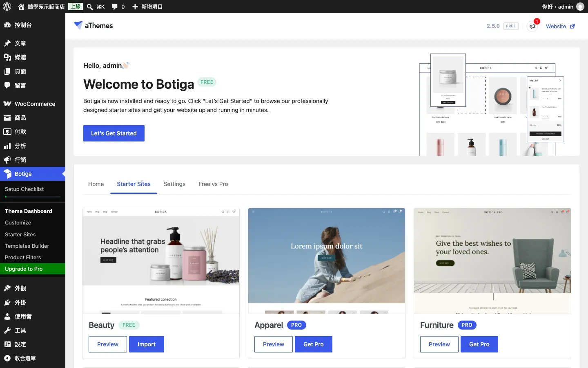Open the 媒體 media menu
Image resolution: width=588 pixels, height=368 pixels.
[33, 57]
